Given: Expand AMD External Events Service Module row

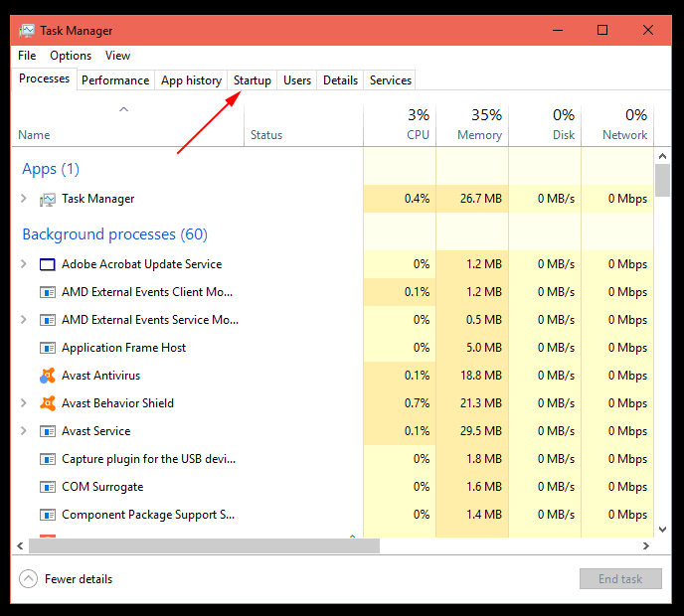Looking at the screenshot, I should (x=24, y=320).
